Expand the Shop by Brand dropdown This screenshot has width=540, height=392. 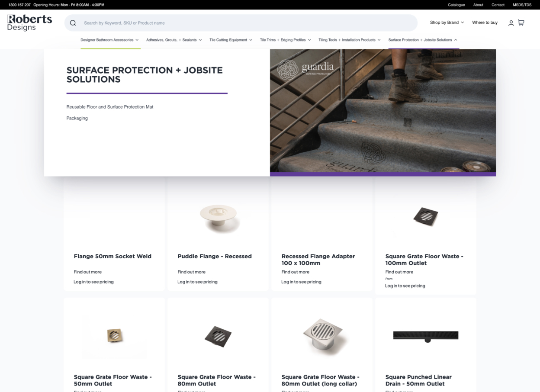(x=447, y=22)
